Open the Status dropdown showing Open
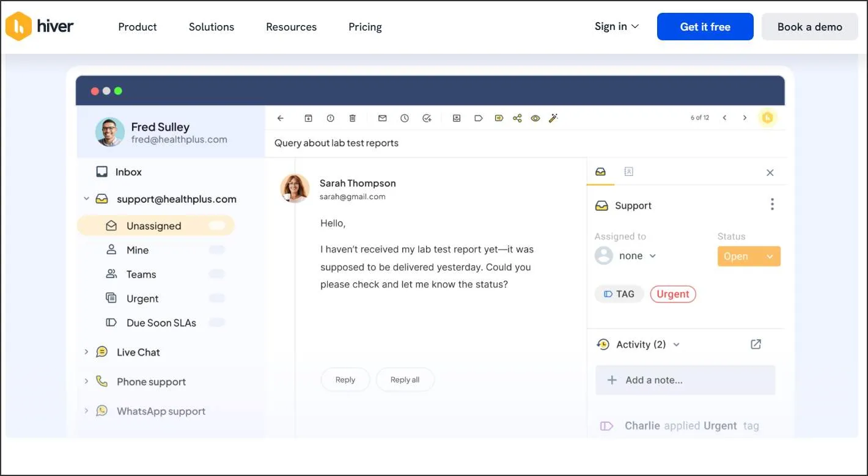 pyautogui.click(x=749, y=257)
